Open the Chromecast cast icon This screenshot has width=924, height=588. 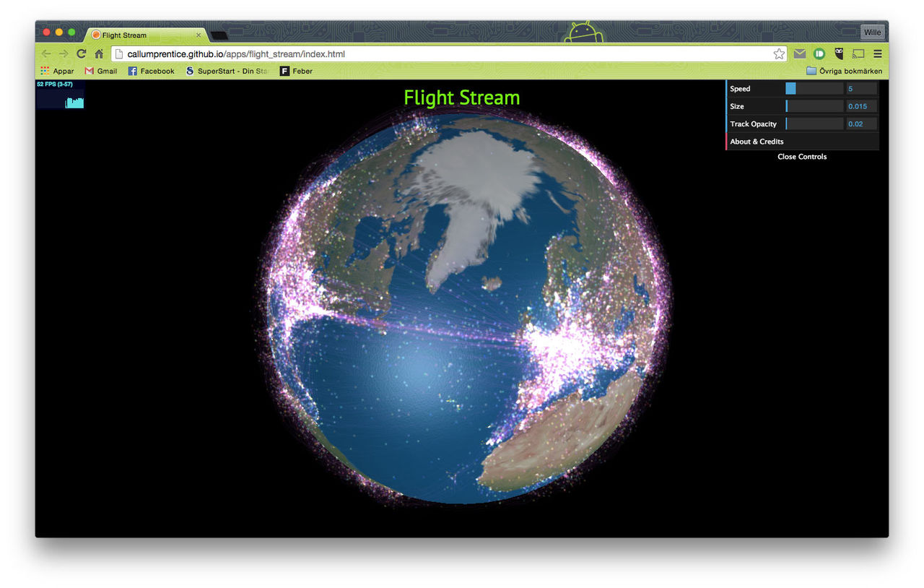(x=858, y=54)
